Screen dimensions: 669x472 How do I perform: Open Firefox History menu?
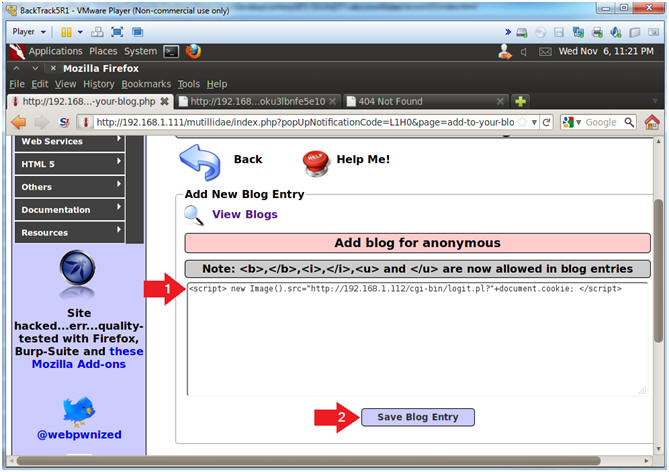click(x=99, y=84)
